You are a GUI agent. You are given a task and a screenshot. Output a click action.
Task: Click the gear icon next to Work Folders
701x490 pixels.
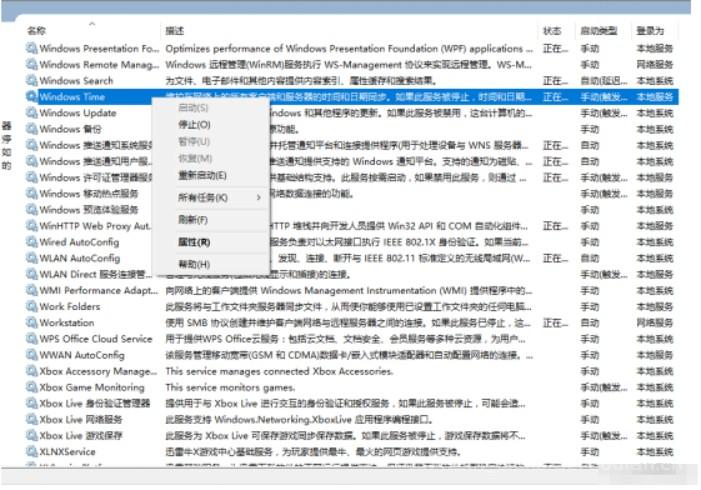[x=31, y=306]
